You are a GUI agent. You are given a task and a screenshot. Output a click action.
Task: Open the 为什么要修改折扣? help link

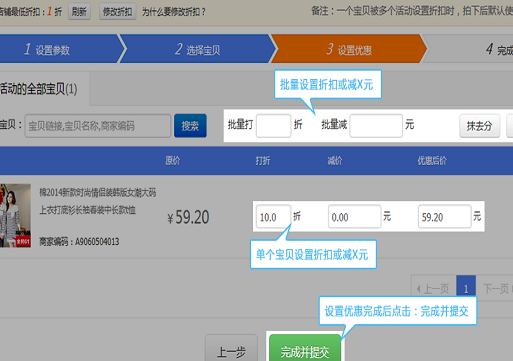[174, 12]
